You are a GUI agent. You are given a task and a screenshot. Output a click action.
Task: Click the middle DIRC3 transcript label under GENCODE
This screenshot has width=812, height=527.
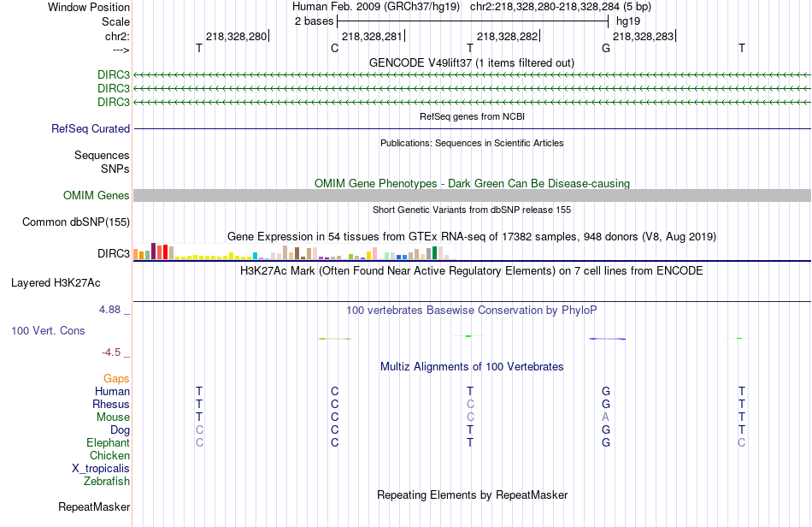(114, 89)
